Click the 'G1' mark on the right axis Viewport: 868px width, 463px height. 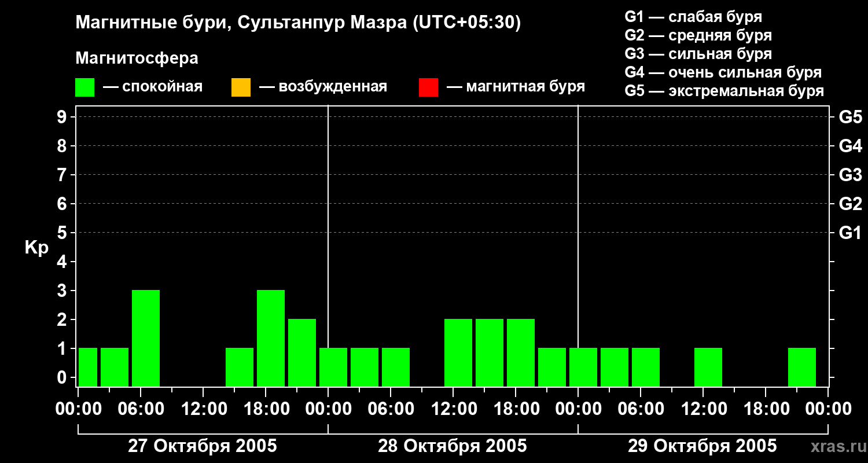click(x=851, y=233)
